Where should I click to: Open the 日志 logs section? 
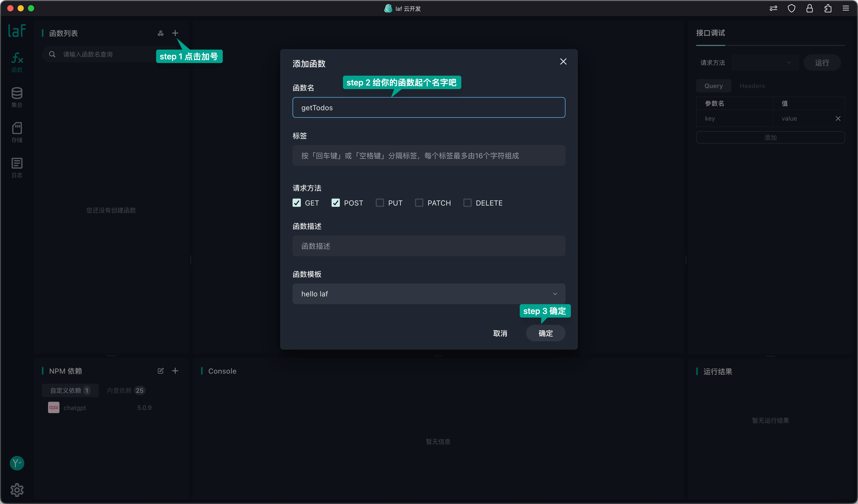click(x=17, y=167)
